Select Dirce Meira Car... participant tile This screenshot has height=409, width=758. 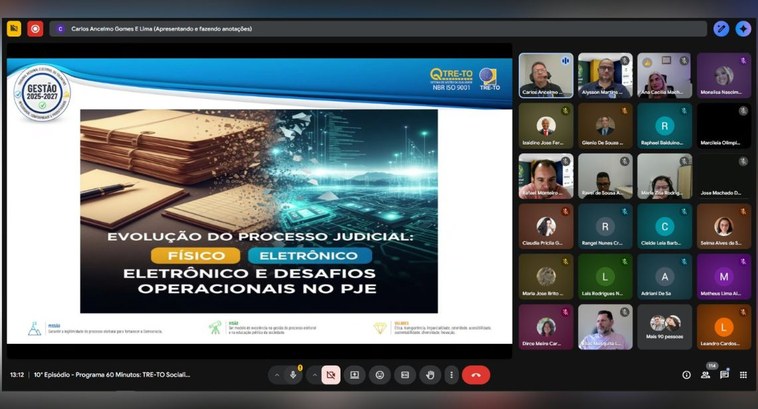pos(546,327)
